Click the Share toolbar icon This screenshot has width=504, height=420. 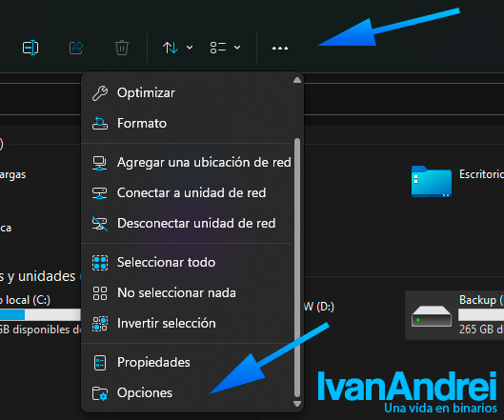[76, 48]
